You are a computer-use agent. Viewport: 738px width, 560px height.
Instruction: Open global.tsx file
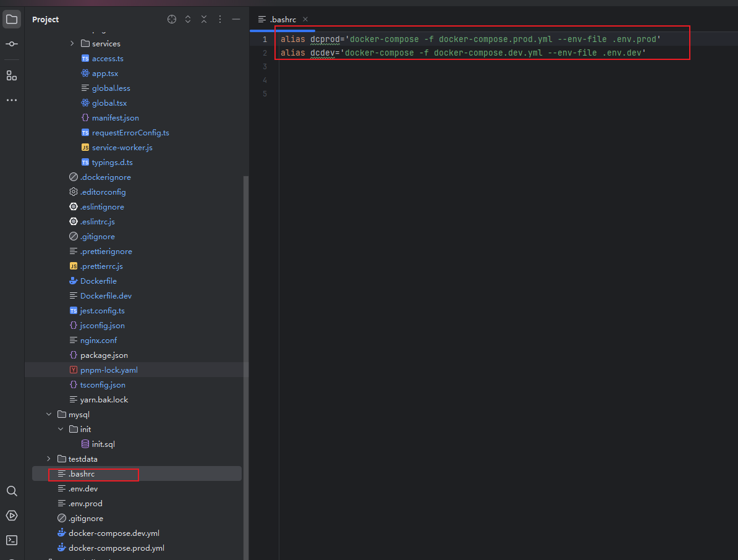[109, 103]
